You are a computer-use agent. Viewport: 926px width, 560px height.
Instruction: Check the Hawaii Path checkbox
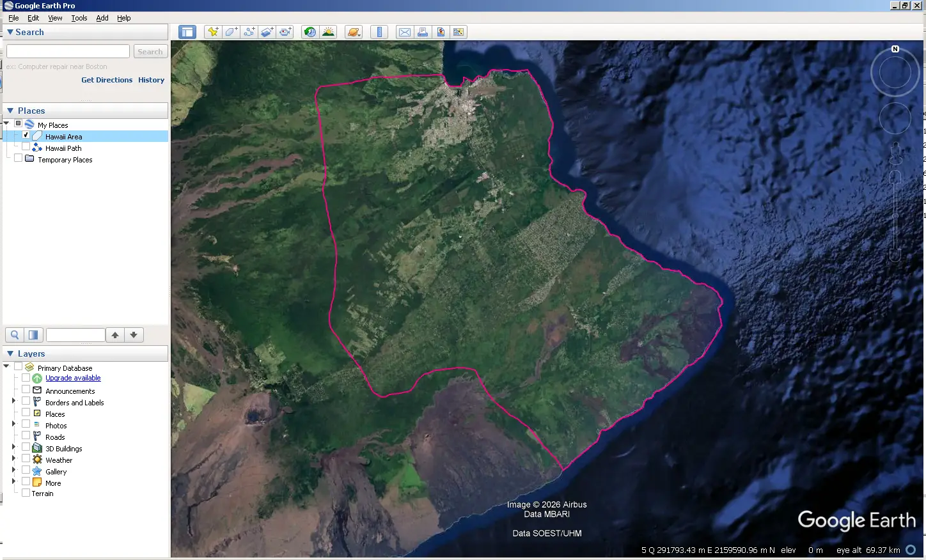click(26, 147)
